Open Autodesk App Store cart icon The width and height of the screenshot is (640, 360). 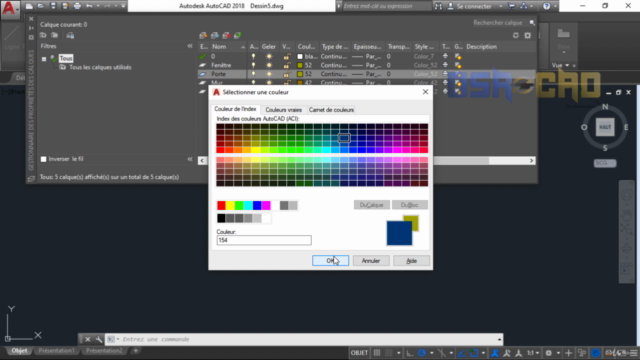[511, 6]
